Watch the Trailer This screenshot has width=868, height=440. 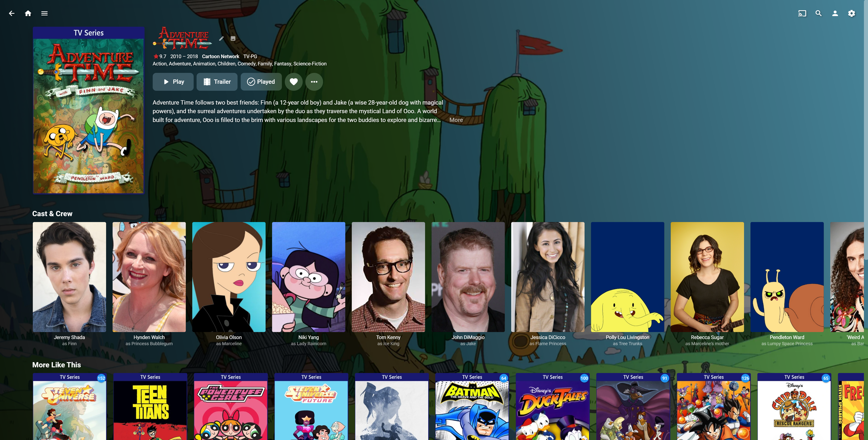pyautogui.click(x=217, y=81)
